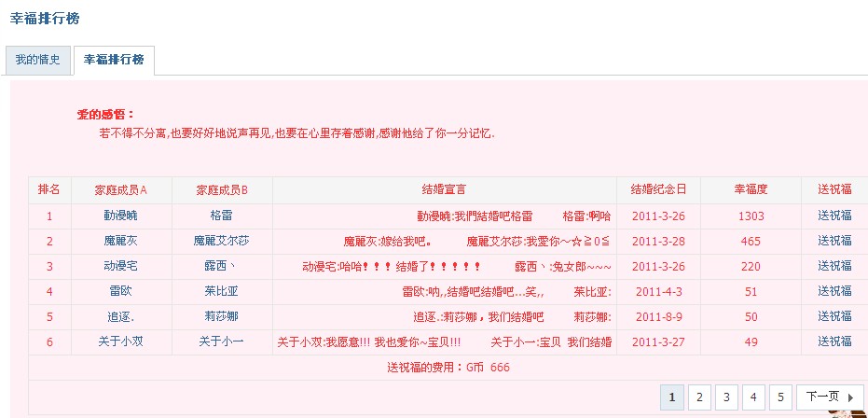The height and width of the screenshot is (418, 868).
Task: Click the 幸福度 column header
Action: coord(751,189)
